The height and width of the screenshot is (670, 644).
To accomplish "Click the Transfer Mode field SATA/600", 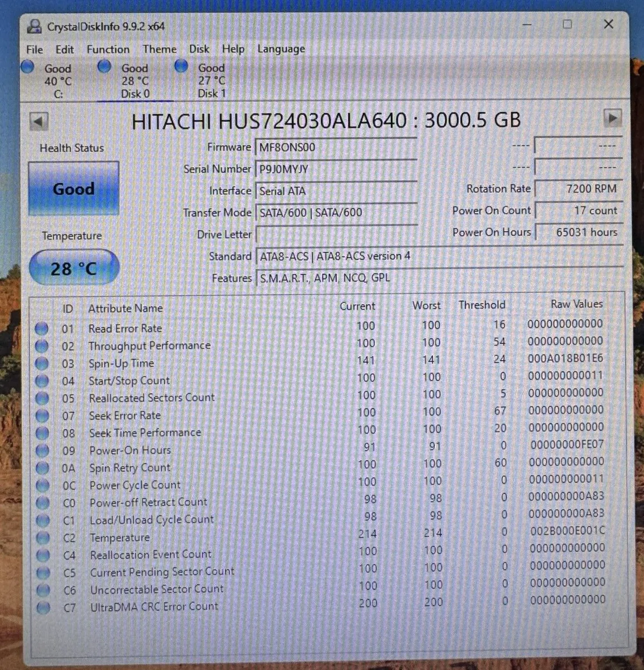I will (336, 213).
